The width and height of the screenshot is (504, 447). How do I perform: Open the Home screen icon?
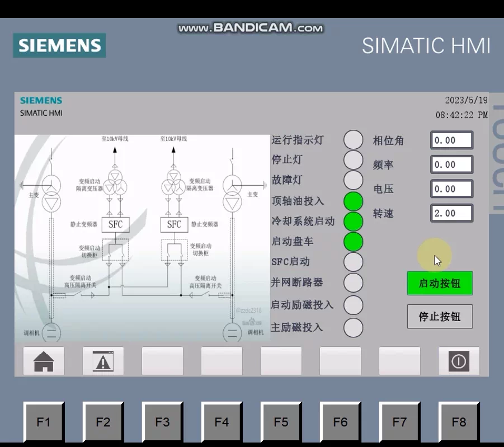click(x=44, y=361)
